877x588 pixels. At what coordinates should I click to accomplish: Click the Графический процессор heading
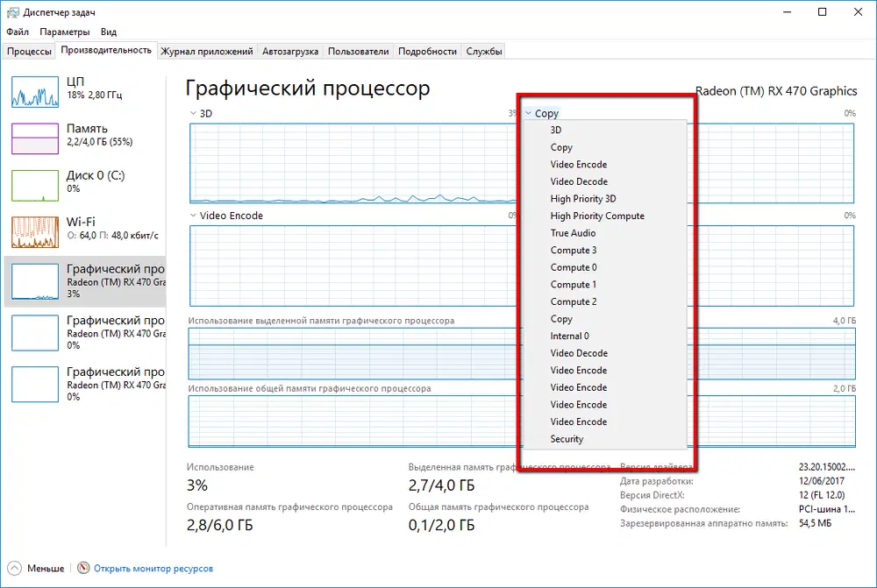(308, 89)
